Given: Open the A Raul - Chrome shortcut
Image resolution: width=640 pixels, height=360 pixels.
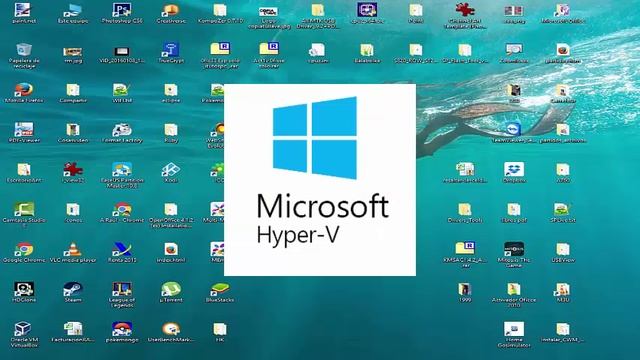Looking at the screenshot, I should point(122,212).
